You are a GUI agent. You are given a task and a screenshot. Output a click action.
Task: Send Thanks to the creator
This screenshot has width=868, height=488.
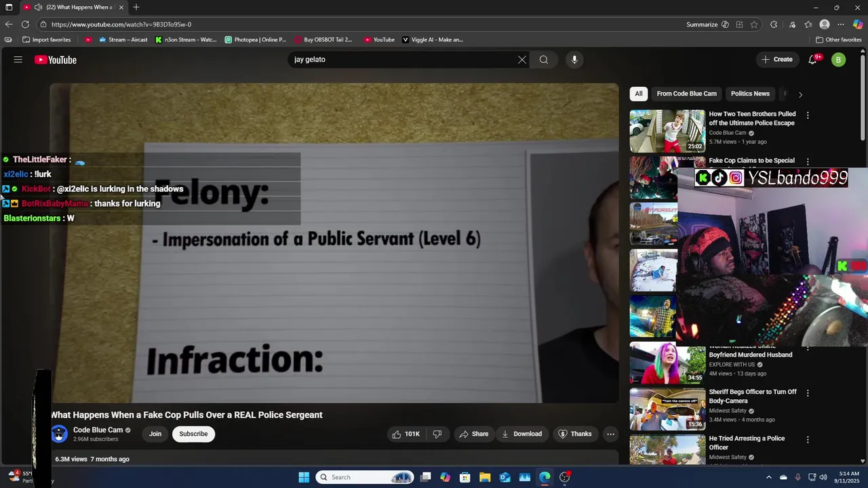click(x=574, y=434)
